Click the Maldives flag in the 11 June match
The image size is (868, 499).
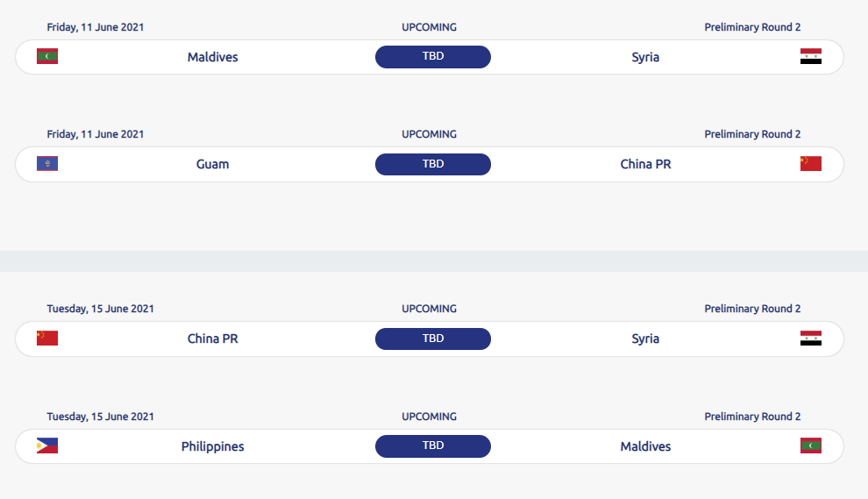click(47, 56)
